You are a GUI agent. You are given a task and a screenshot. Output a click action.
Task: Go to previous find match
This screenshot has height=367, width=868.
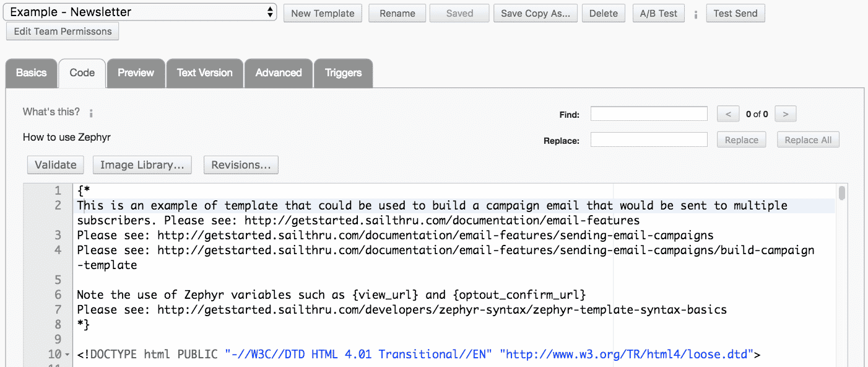[x=728, y=114]
